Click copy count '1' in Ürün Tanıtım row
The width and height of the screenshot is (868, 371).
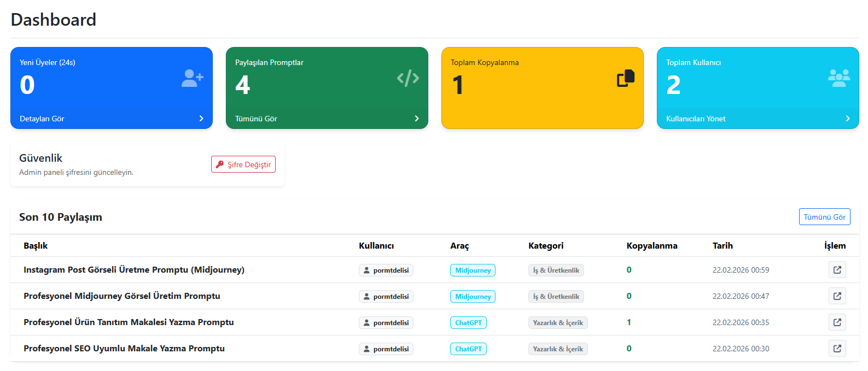point(629,322)
